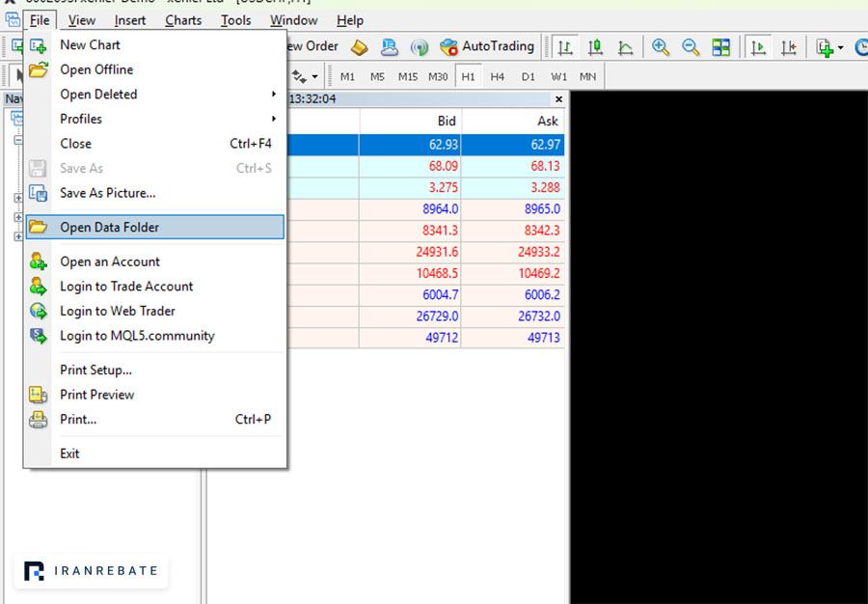Toggle the Chart Shift icon
This screenshot has height=604, width=868.
(788, 47)
